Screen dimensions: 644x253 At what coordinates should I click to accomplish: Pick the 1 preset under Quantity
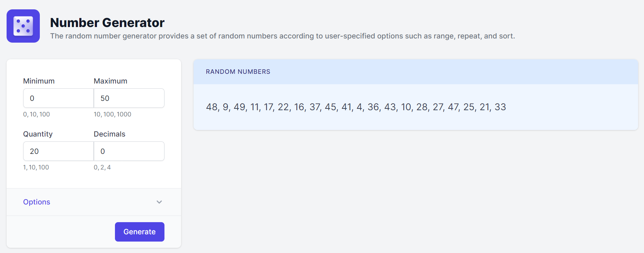[x=25, y=167]
